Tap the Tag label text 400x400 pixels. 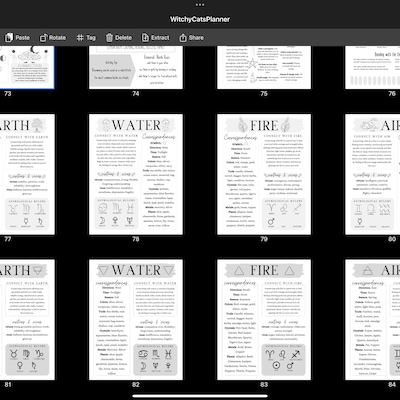point(91,38)
